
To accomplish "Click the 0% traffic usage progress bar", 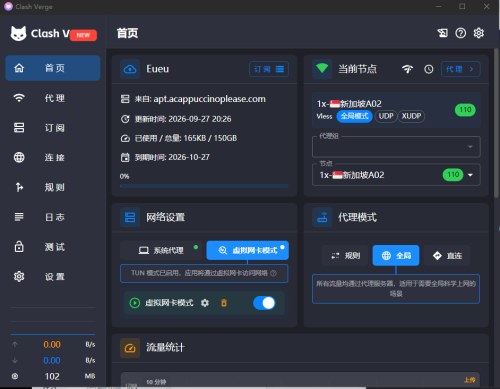I will tap(204, 186).
